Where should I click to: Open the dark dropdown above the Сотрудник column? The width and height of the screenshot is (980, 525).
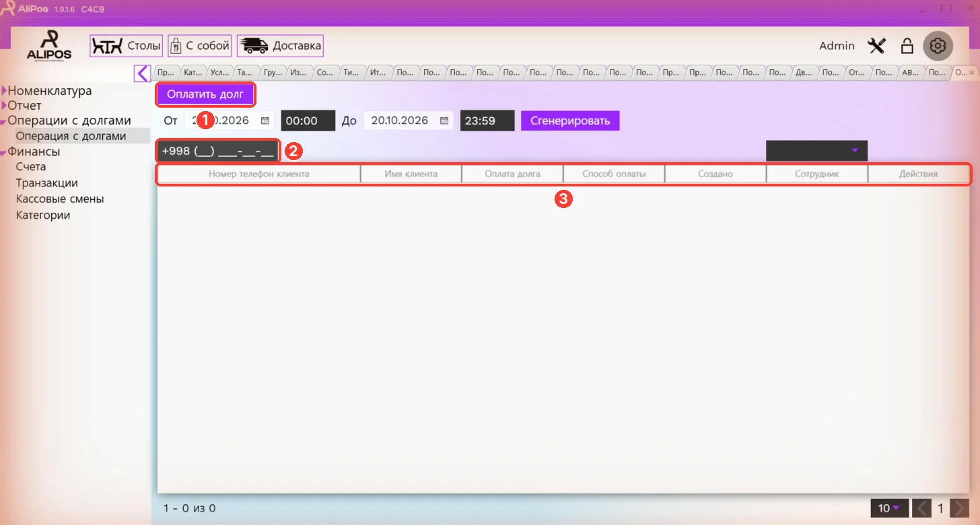coord(816,150)
